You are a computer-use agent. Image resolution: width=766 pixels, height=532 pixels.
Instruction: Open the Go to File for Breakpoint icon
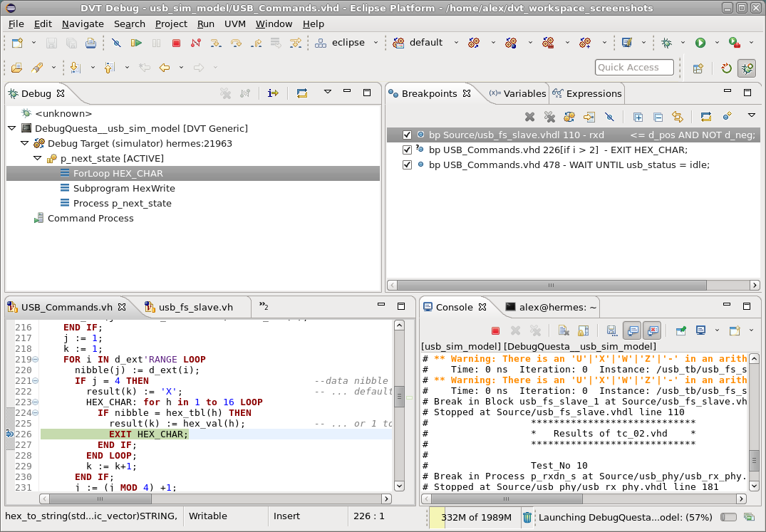tap(589, 115)
